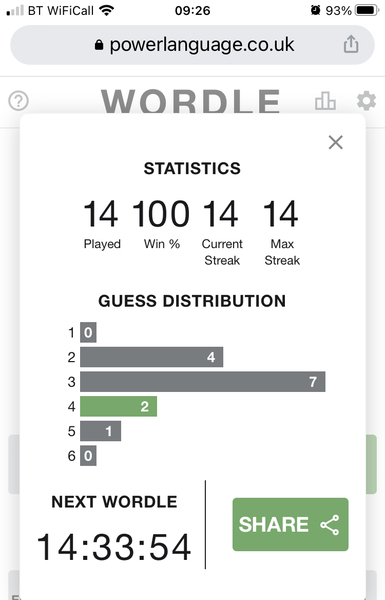The width and height of the screenshot is (385, 600).
Task: Tap the bar for 5 guesses showing 1
Action: click(101, 431)
